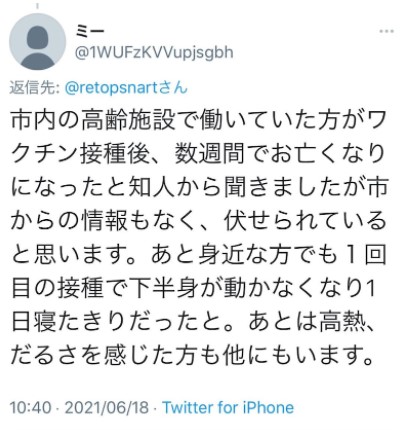Open the ミー display name profile

pyautogui.click(x=90, y=31)
